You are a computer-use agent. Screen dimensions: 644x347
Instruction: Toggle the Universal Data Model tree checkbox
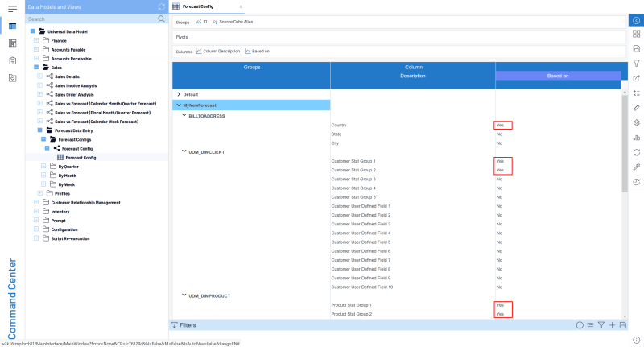click(x=32, y=31)
